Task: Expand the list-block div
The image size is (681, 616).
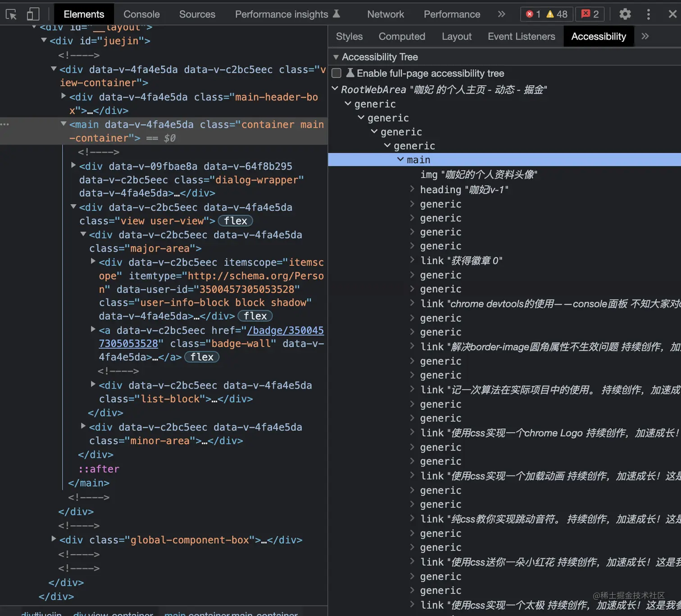Action: pos(93,384)
